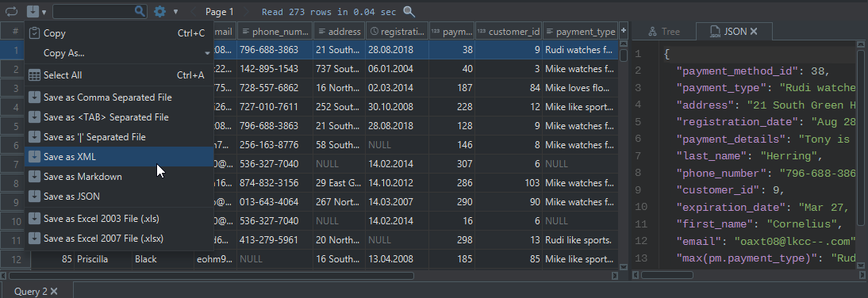The width and height of the screenshot is (868, 298).
Task: Click phone cell 728-557-6862
Action: pyautogui.click(x=275, y=88)
